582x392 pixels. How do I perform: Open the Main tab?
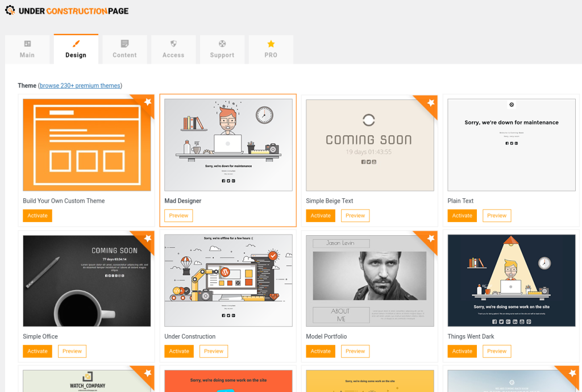[x=27, y=49]
